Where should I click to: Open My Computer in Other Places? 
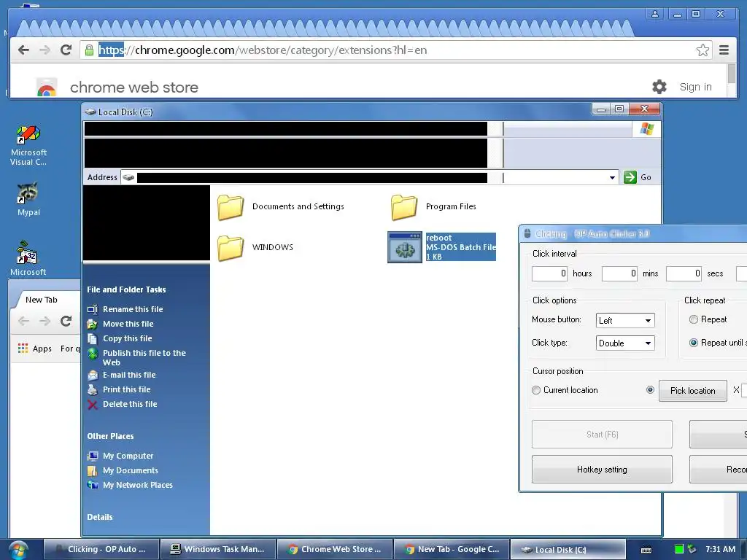(x=128, y=456)
